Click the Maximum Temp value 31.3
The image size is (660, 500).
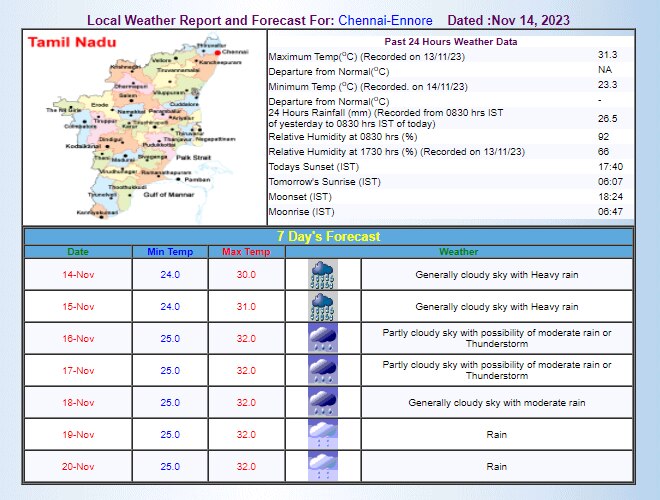point(607,56)
